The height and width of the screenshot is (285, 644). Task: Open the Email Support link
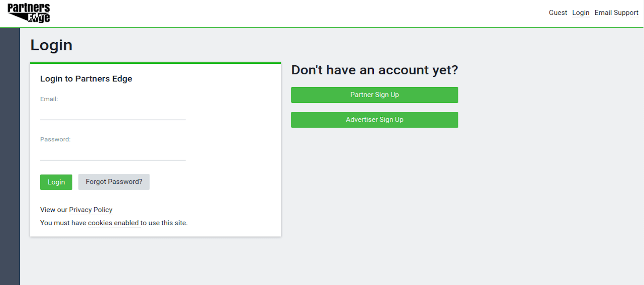point(616,13)
